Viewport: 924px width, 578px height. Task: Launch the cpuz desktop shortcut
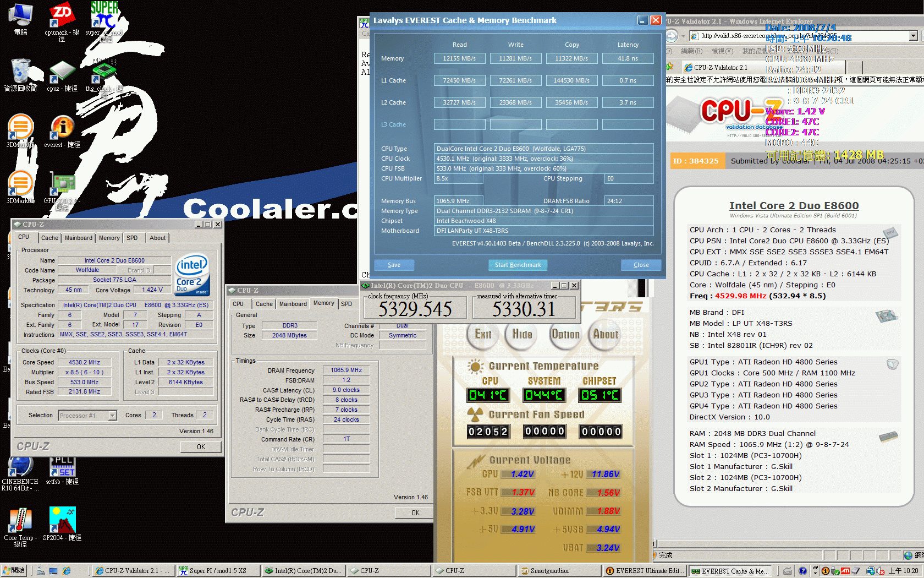(x=62, y=76)
